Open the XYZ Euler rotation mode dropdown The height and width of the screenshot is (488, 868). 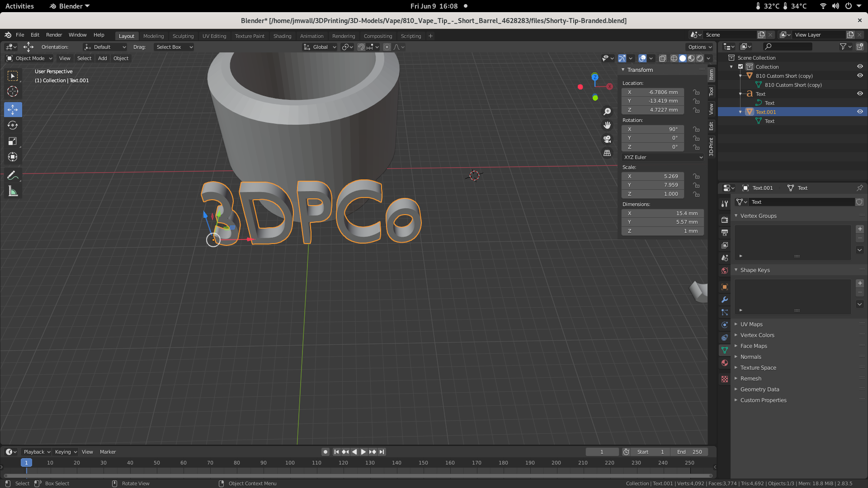663,157
